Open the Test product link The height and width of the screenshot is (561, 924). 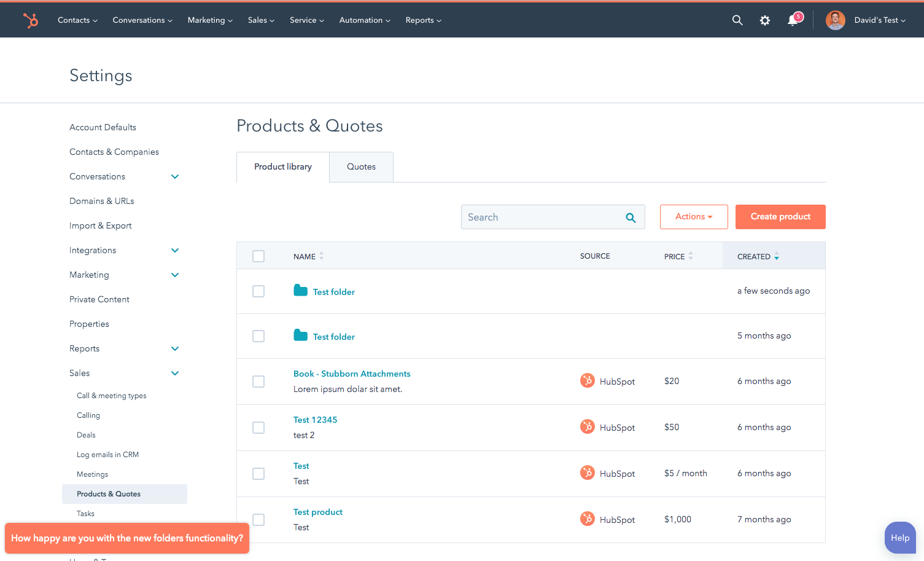click(317, 512)
